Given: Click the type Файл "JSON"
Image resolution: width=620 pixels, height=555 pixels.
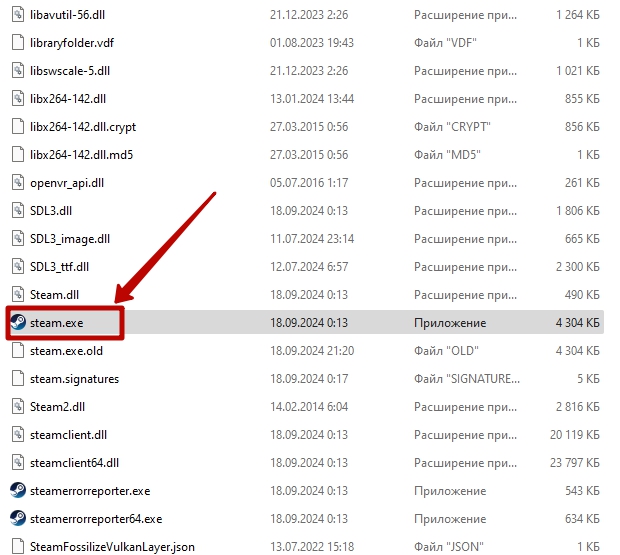Looking at the screenshot, I should (x=449, y=547).
